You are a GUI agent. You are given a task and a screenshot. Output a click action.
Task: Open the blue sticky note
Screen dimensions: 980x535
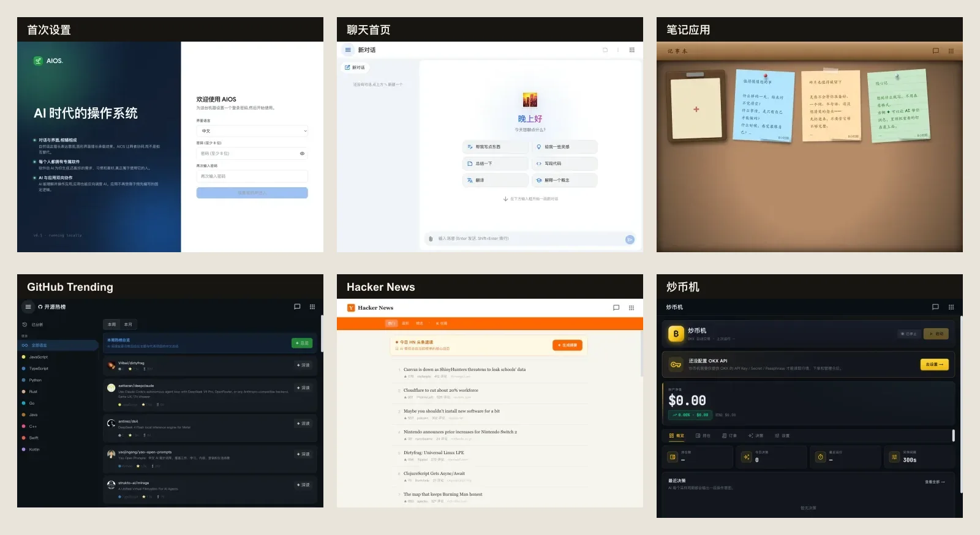click(x=763, y=105)
